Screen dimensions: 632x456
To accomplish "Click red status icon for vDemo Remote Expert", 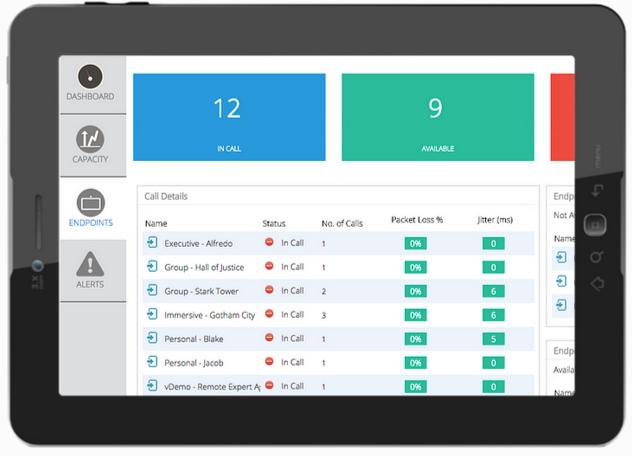I will [269, 385].
